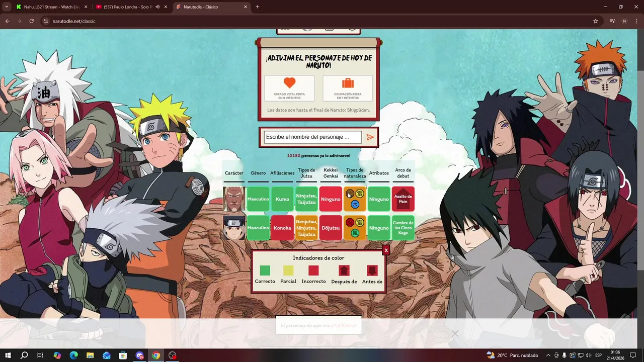Click the Antes de arrow legend icon
The height and width of the screenshot is (362, 644).
tap(372, 270)
